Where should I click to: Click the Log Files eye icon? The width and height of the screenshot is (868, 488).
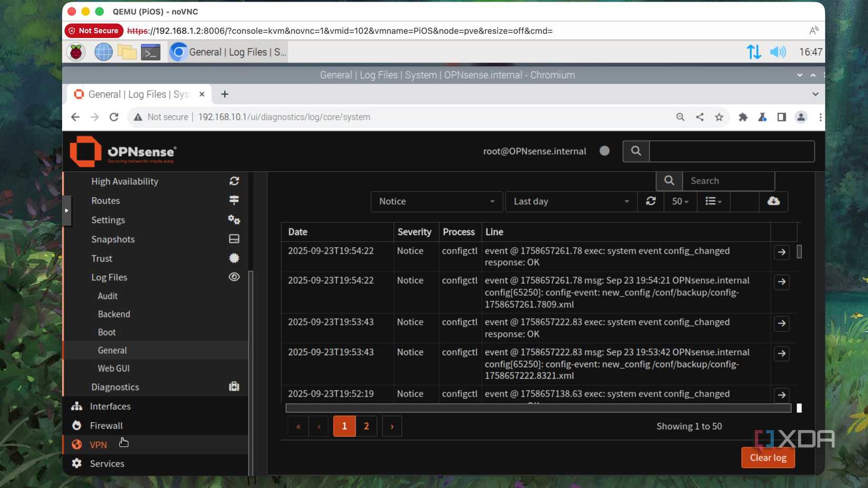coord(234,277)
